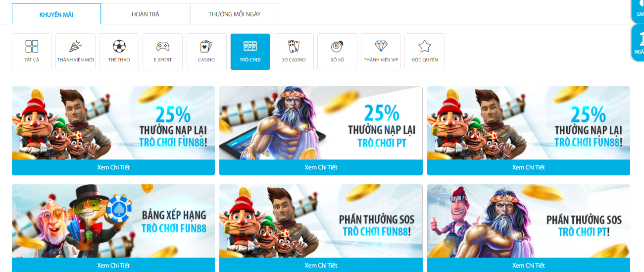The width and height of the screenshot is (644, 272).
Task: Choose the Xổ Số lottery ball category
Action: click(337, 52)
